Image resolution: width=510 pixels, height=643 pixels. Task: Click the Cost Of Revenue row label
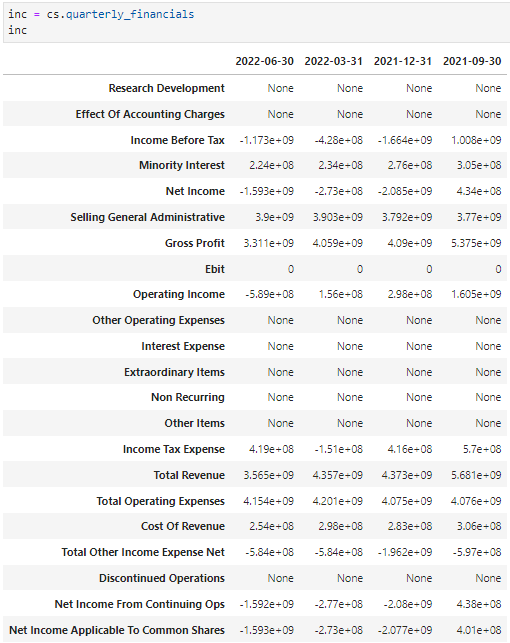tap(183, 526)
